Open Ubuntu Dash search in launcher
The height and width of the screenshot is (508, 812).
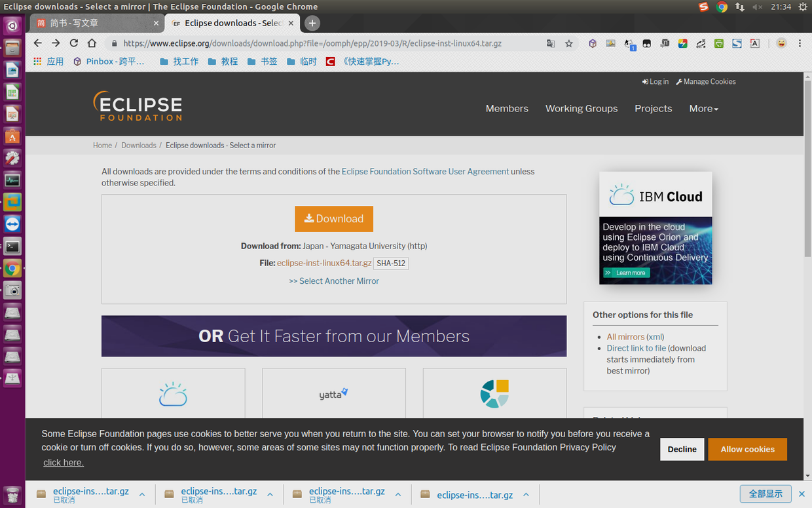coord(12,26)
